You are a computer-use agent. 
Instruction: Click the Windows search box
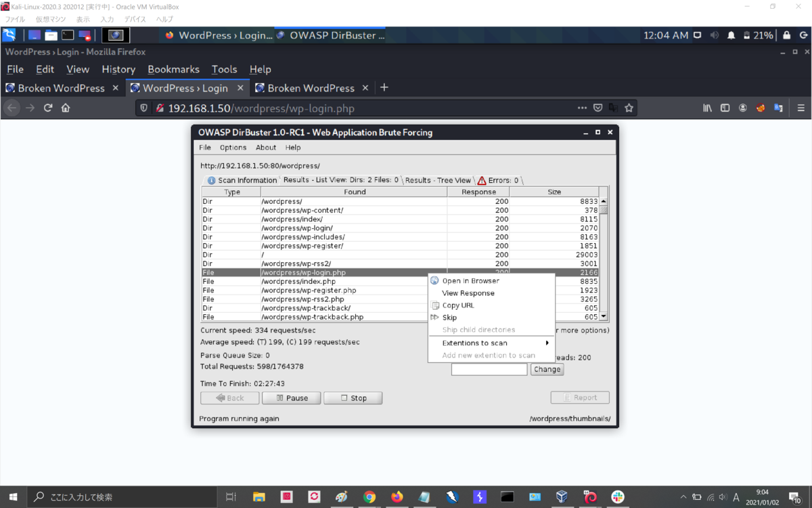click(x=122, y=496)
